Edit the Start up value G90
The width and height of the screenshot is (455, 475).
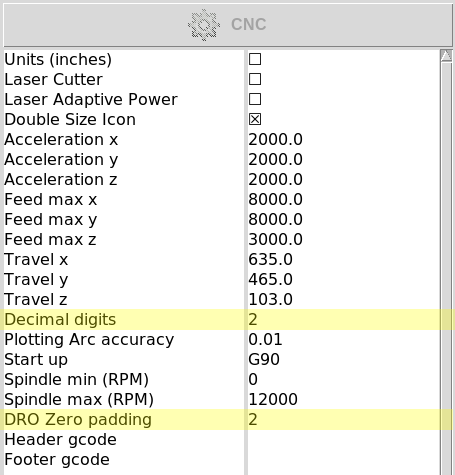pos(264,359)
